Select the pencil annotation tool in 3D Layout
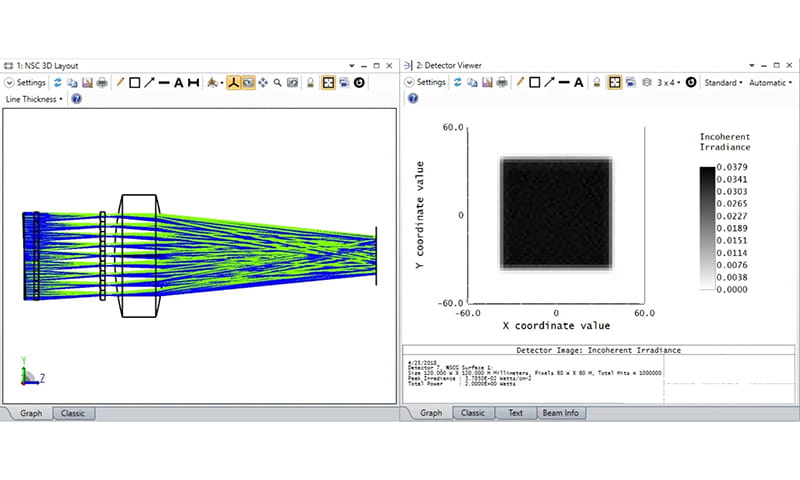 tap(120, 83)
